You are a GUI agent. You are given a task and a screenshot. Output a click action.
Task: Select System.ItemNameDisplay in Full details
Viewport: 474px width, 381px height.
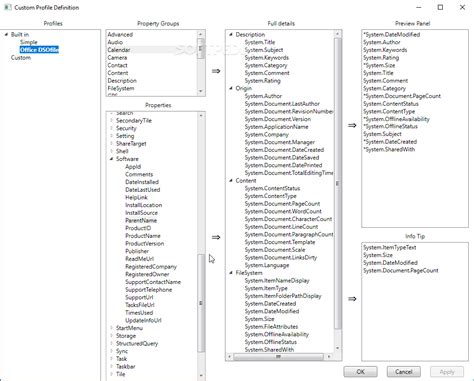coord(277,281)
